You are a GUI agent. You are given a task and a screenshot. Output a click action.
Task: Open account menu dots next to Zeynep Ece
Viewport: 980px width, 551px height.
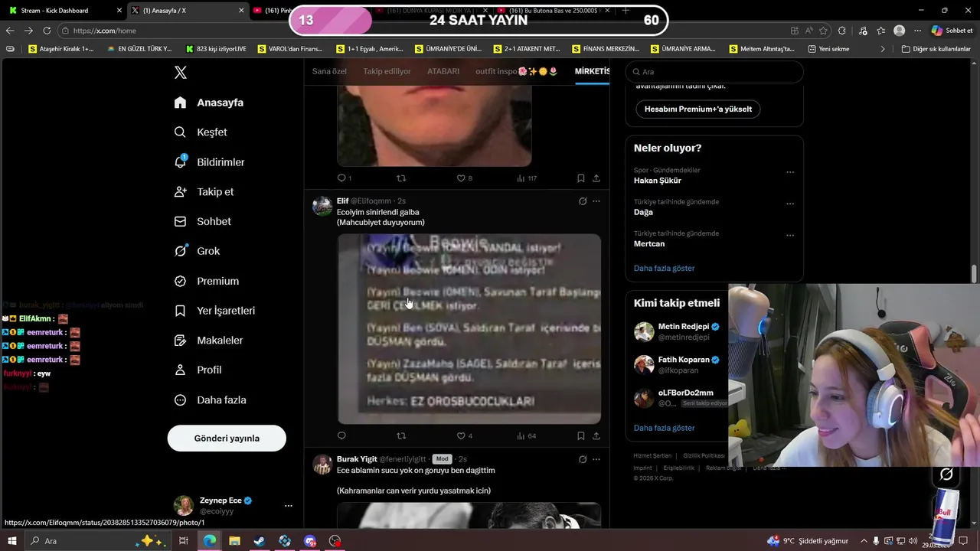tap(289, 506)
